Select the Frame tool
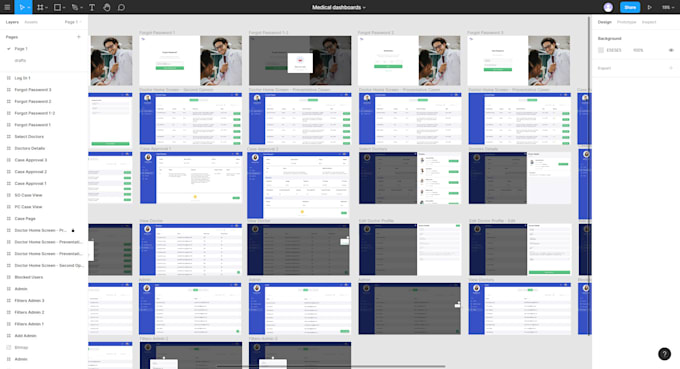 (40, 7)
